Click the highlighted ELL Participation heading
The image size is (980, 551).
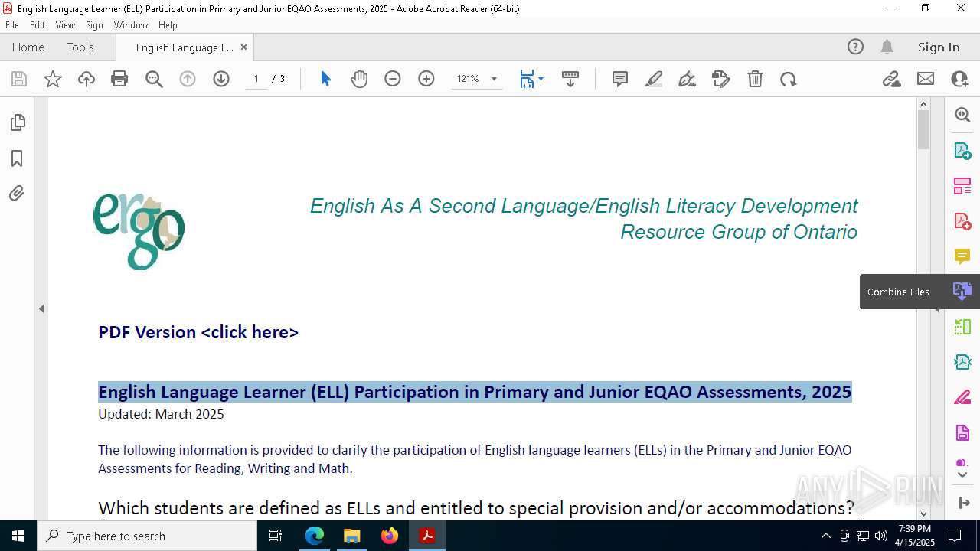[x=475, y=392]
